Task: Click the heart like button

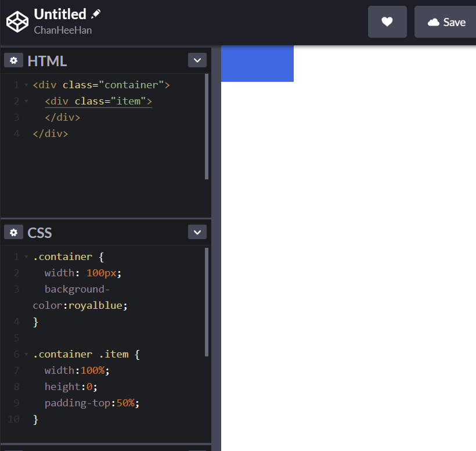Action: 387,22
